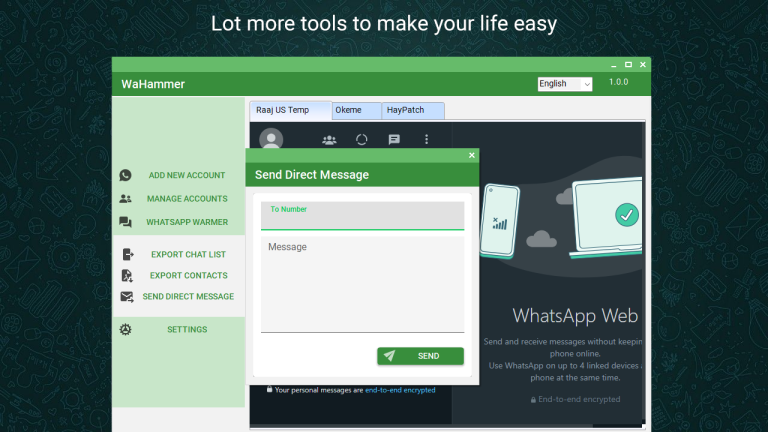Click the Send Direct Message envelope icon
Viewport: 768px width, 432px height.
[x=127, y=297]
